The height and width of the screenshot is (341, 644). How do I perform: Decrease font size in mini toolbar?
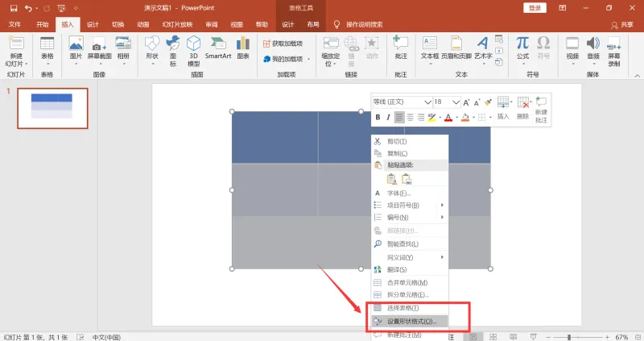click(477, 102)
